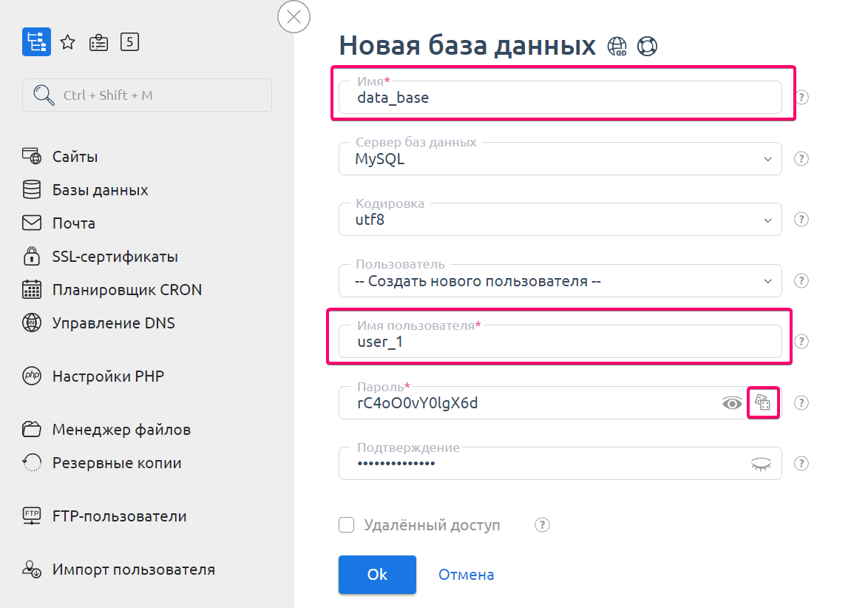868x608 pixels.
Task: Click the help icon next to Кодировка
Action: [x=801, y=220]
